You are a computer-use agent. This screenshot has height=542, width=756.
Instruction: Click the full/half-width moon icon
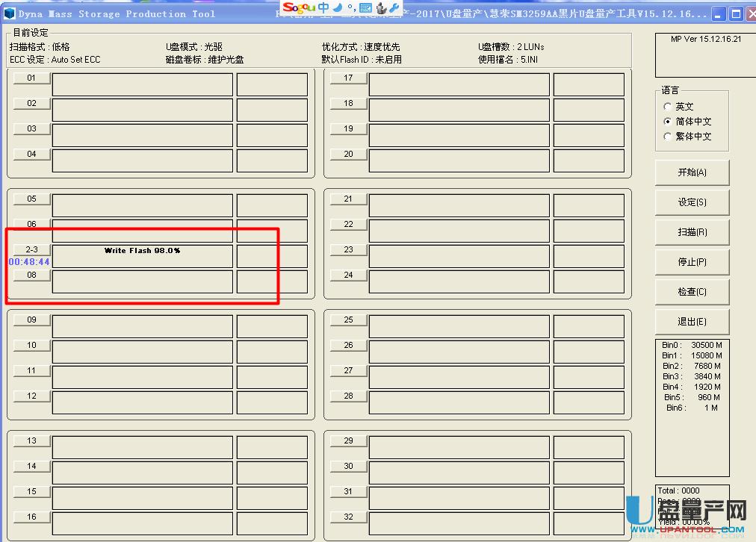point(338,8)
